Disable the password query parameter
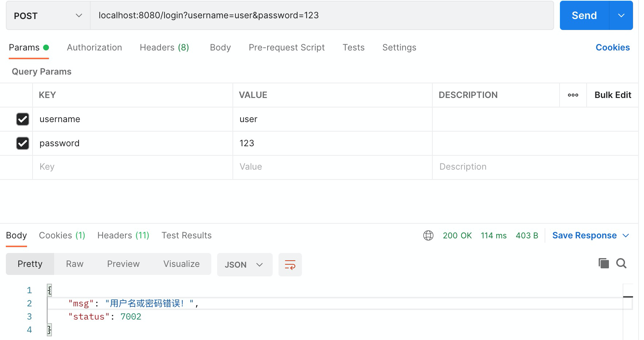 (x=22, y=143)
